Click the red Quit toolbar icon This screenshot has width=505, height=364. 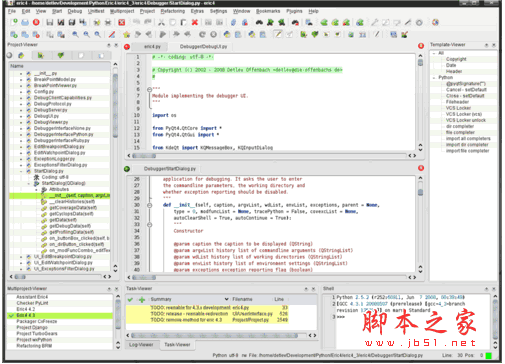(122, 22)
